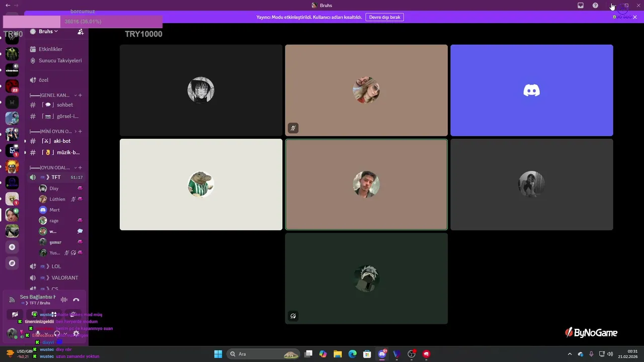Screen dimensions: 644x362
Task: Open Sunucu Takviyeleri item
Action: (56, 60)
